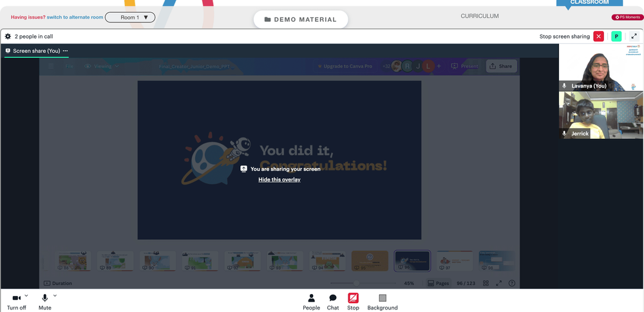Image resolution: width=644 pixels, height=312 pixels.
Task: Click the 45% zoom level
Action: 409,283
